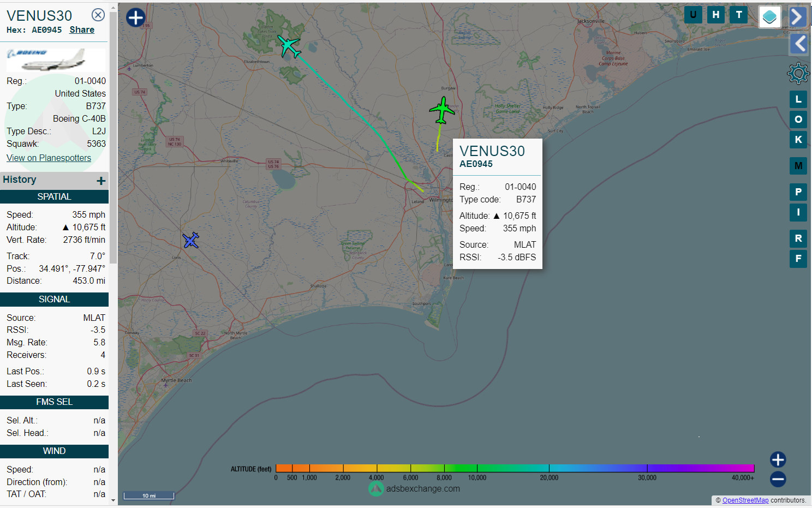Toggle the K map option

pos(798,140)
